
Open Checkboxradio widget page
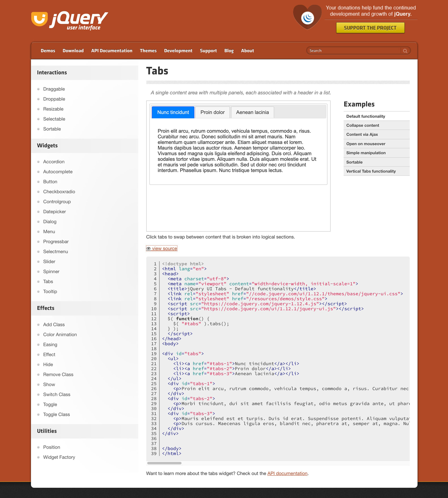tap(59, 192)
